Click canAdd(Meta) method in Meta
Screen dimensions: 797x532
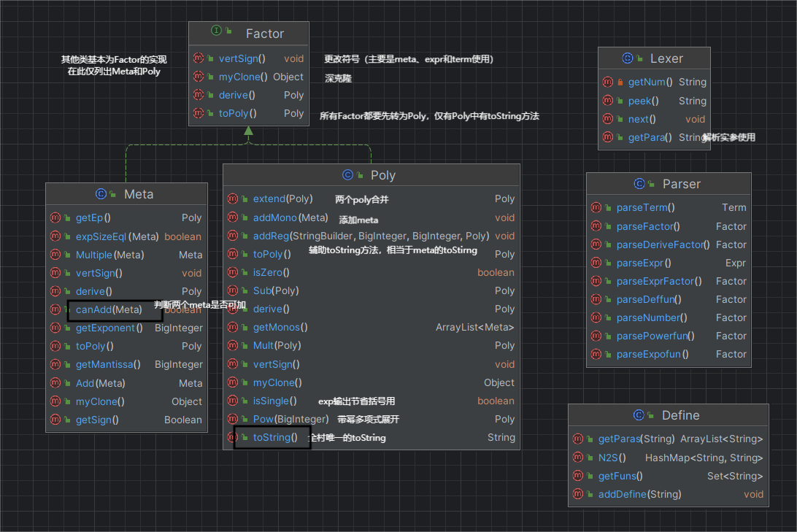coord(109,309)
